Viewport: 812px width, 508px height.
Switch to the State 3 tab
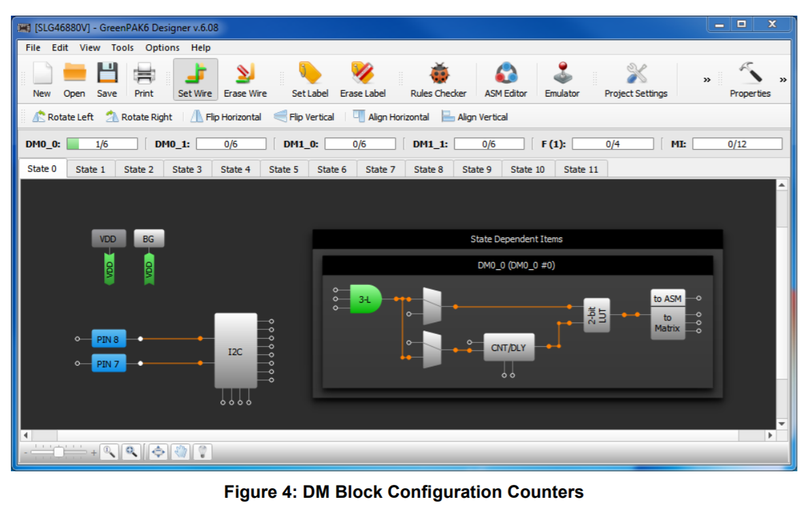[187, 169]
